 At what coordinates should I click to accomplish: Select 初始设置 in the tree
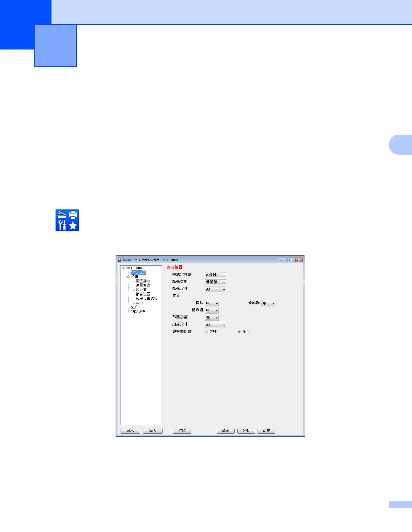click(x=138, y=311)
